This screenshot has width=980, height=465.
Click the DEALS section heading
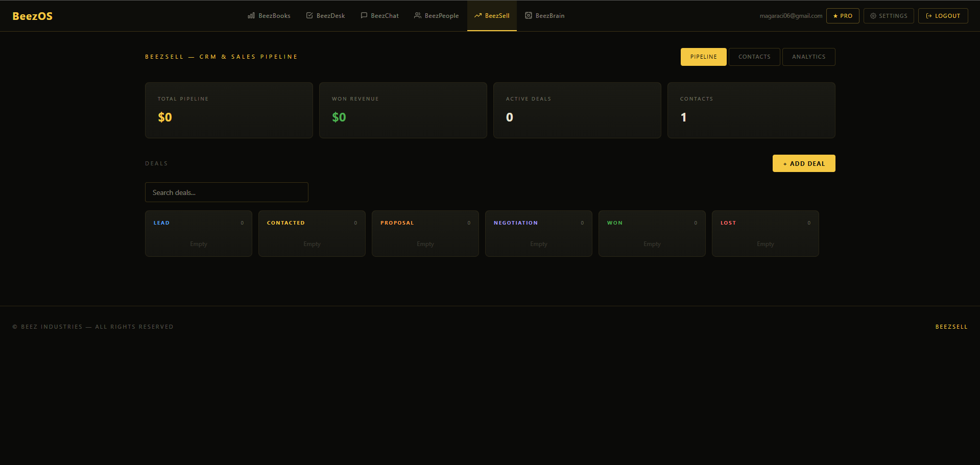(156, 163)
